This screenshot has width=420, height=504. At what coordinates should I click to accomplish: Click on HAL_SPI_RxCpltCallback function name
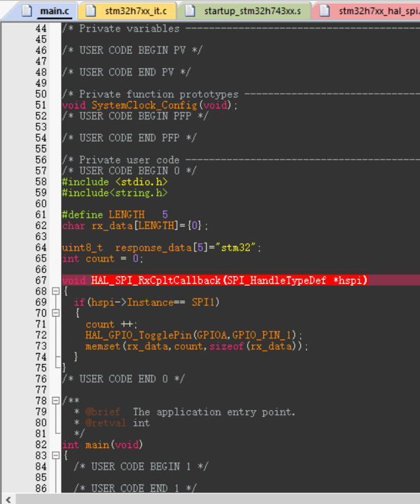(x=155, y=280)
